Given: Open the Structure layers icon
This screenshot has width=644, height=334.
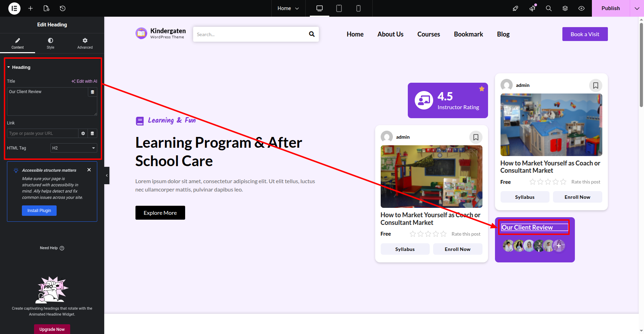Looking at the screenshot, I should (x=565, y=8).
